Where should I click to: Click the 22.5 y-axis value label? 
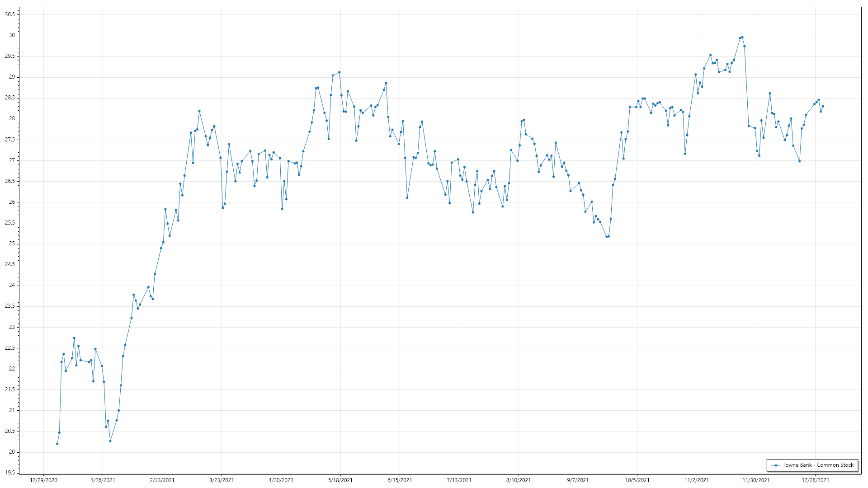point(10,348)
